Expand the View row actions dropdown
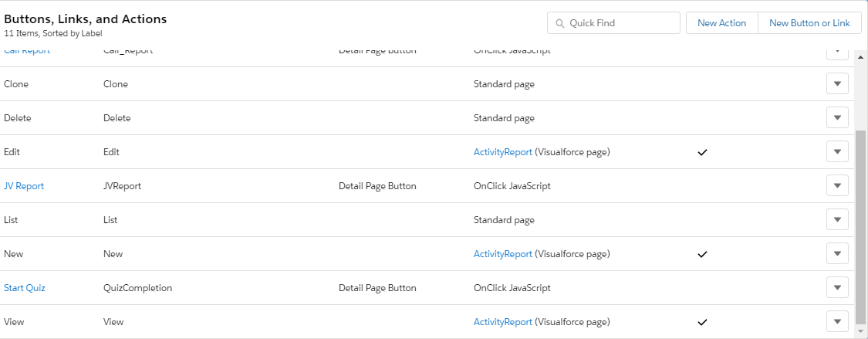868x339 pixels. [837, 321]
